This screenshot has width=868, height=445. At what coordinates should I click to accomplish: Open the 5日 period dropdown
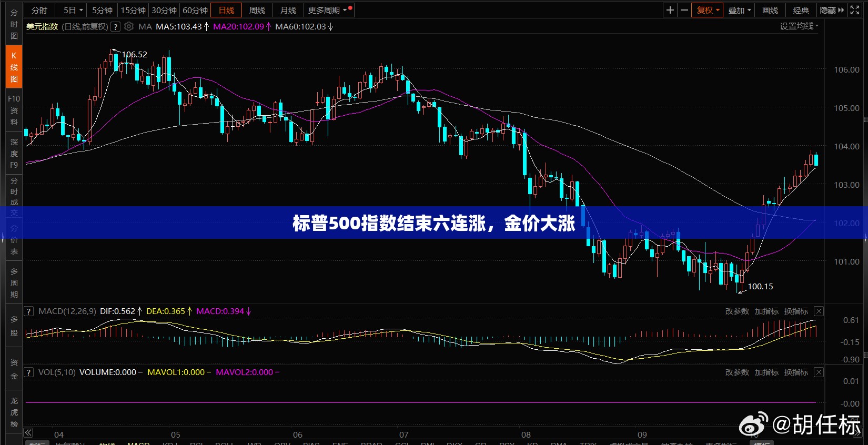coord(73,10)
